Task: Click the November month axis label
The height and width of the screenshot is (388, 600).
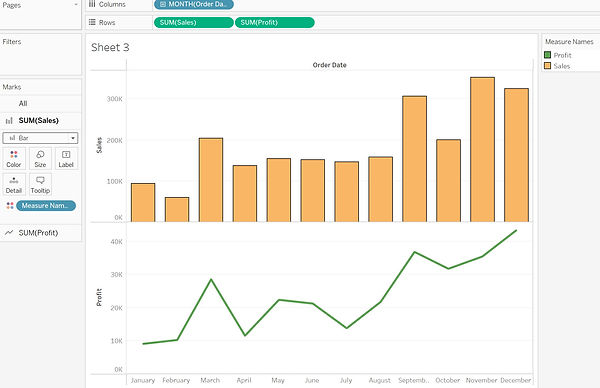Action: point(481,380)
